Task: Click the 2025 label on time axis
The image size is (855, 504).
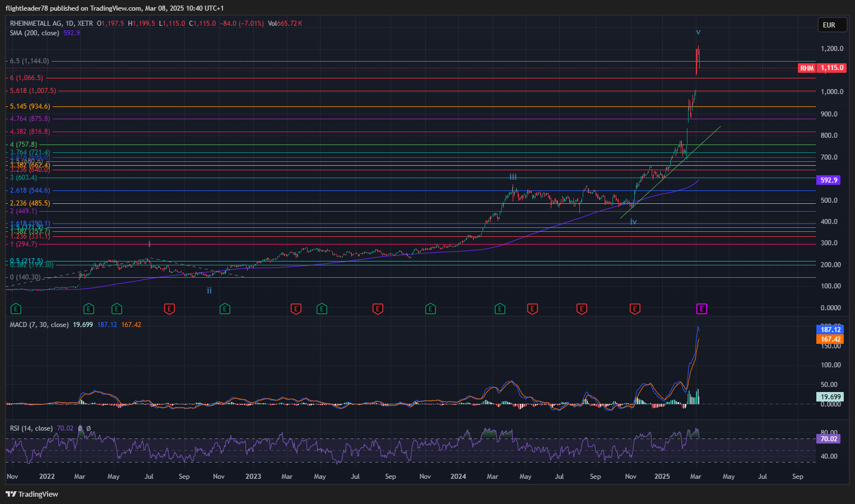Action: click(662, 477)
